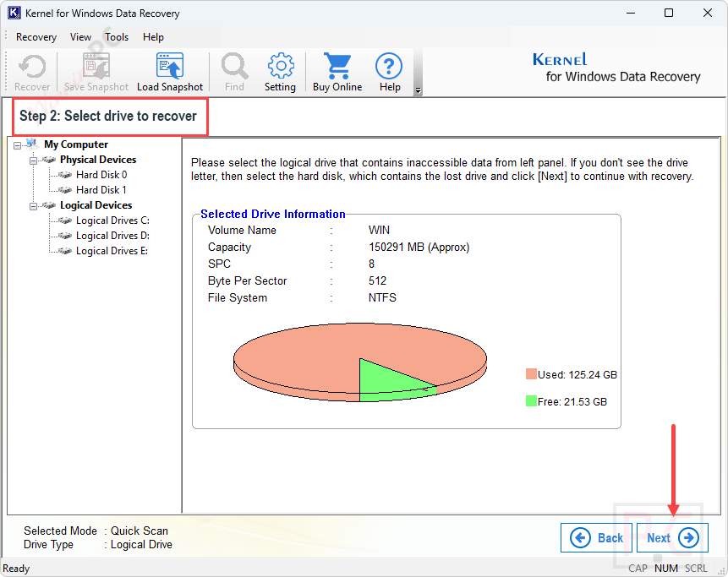Select Hard Disk 0
728x577 pixels.
[x=101, y=175]
